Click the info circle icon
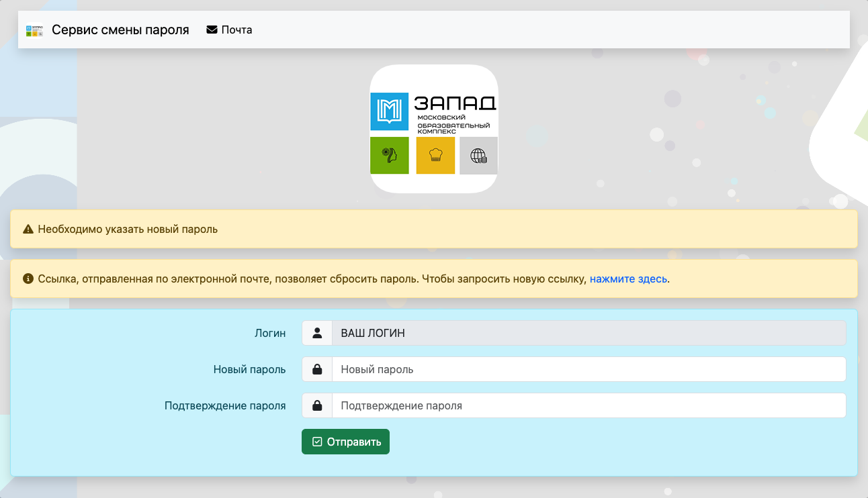The width and height of the screenshot is (868, 498). click(x=28, y=279)
